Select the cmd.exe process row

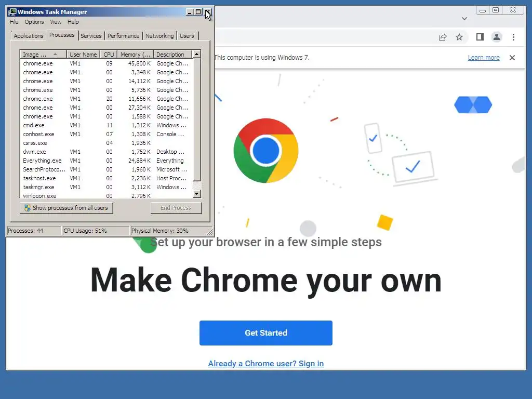[106, 125]
